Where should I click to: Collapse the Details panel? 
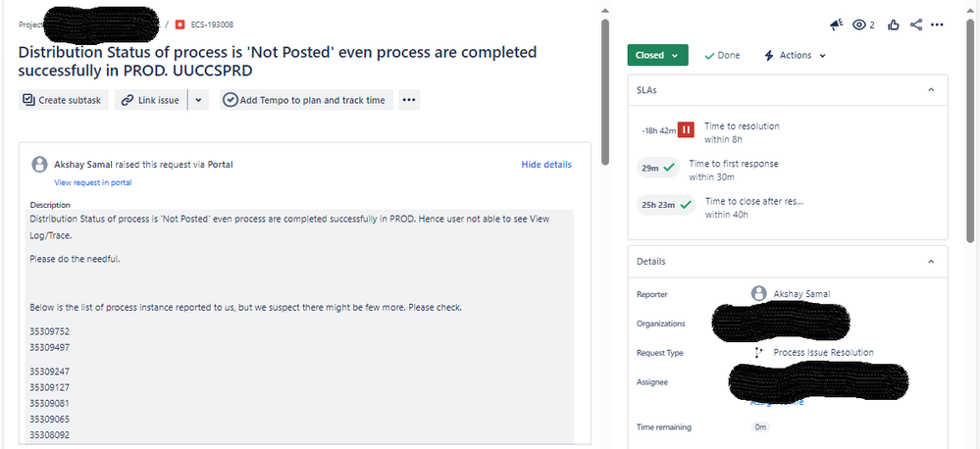click(931, 261)
